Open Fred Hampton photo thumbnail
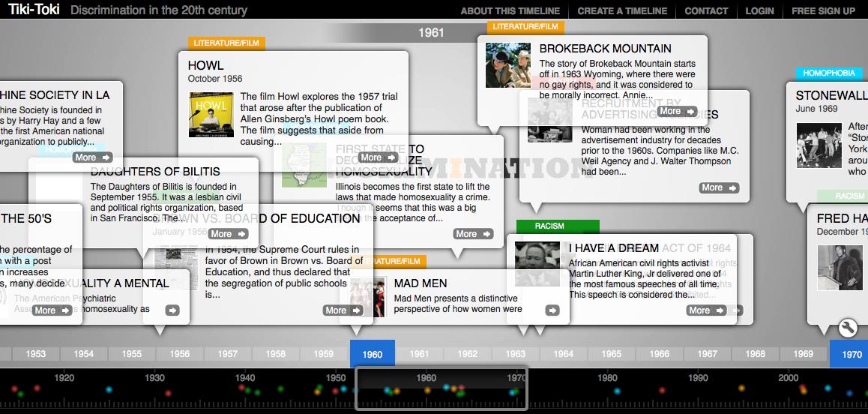The image size is (868, 414). point(840,268)
